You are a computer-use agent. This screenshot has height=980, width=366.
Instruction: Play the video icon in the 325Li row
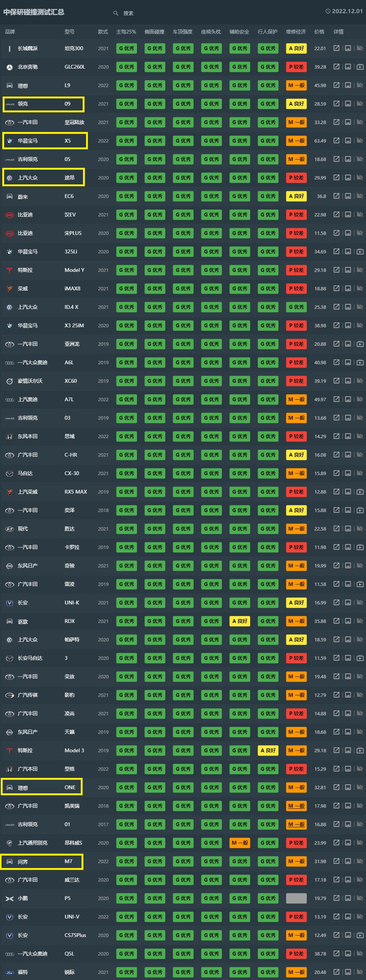tap(360, 252)
